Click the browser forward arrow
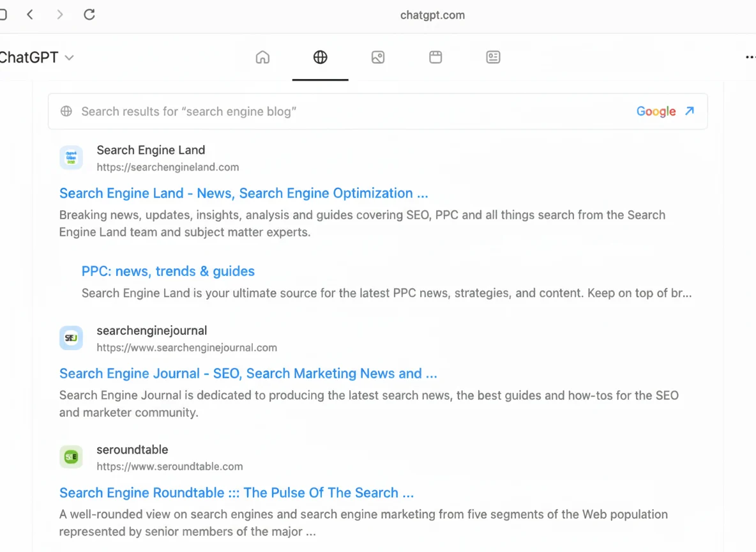The width and height of the screenshot is (756, 552). (x=60, y=15)
